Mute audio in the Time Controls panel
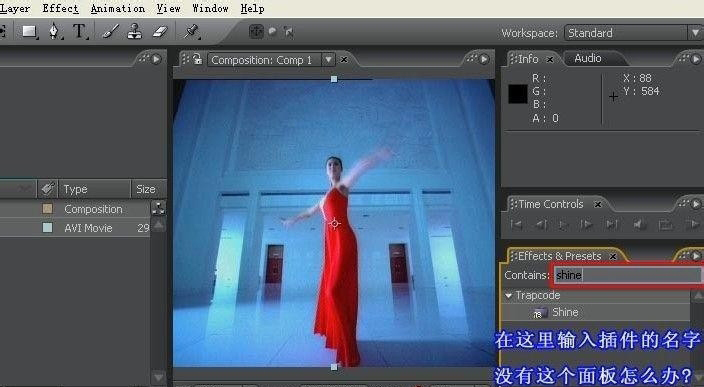704x387 pixels. [x=639, y=224]
